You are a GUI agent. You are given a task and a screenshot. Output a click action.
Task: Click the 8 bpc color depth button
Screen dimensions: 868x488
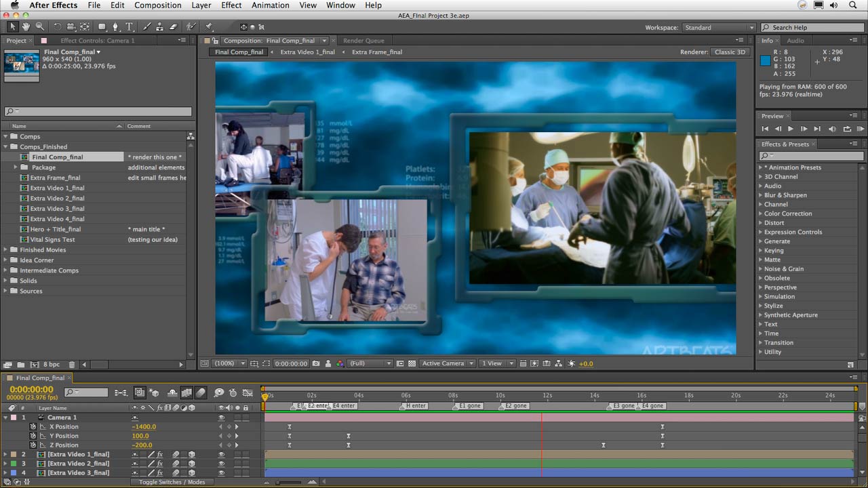50,365
